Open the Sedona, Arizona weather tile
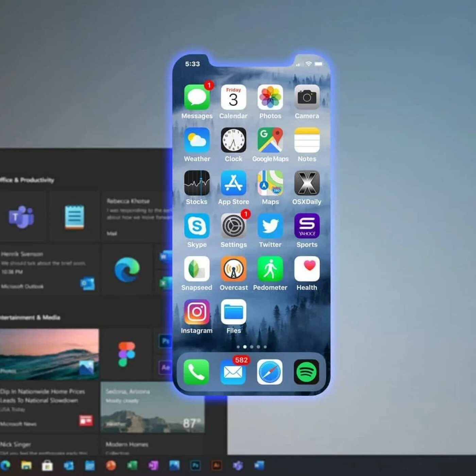The height and width of the screenshot is (476, 476). 153,407
